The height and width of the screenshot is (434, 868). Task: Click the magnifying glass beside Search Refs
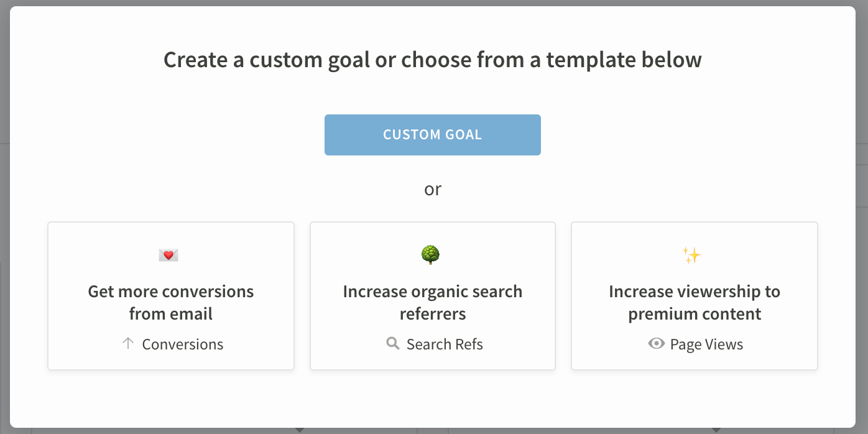392,343
